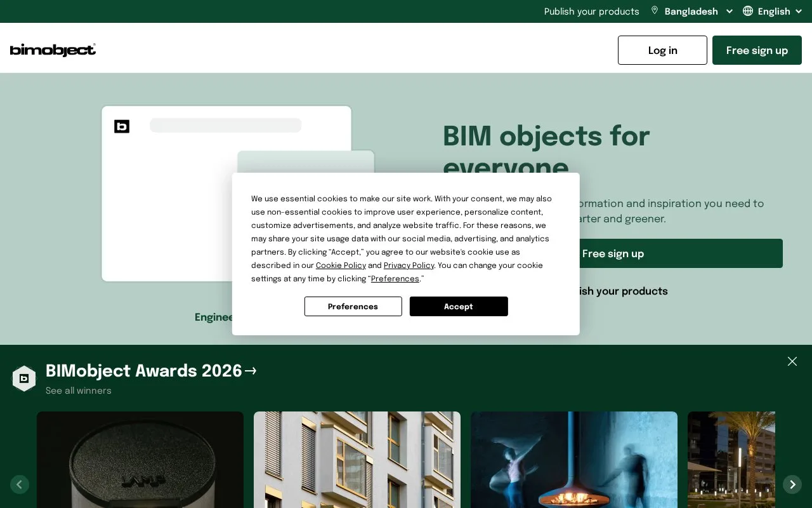Click See all winners link
Image resolution: width=812 pixels, height=508 pixels.
click(79, 391)
